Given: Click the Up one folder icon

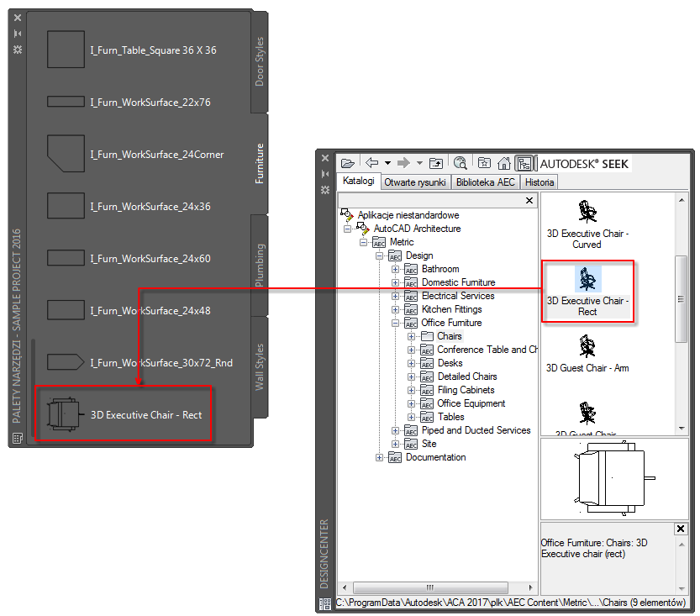Looking at the screenshot, I should coord(436,163).
